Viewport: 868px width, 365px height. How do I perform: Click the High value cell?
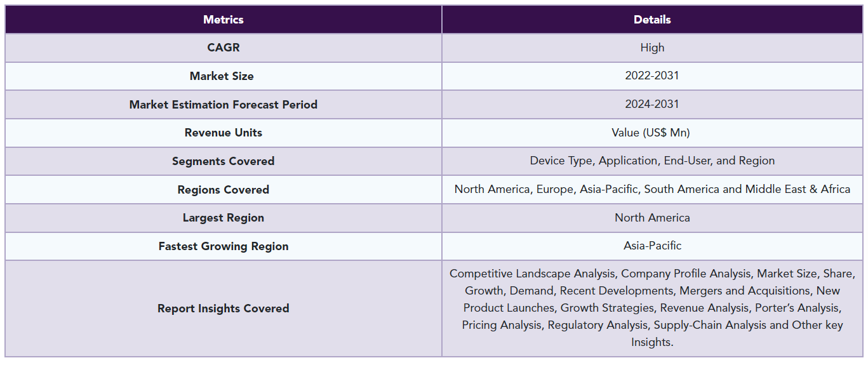(x=652, y=48)
